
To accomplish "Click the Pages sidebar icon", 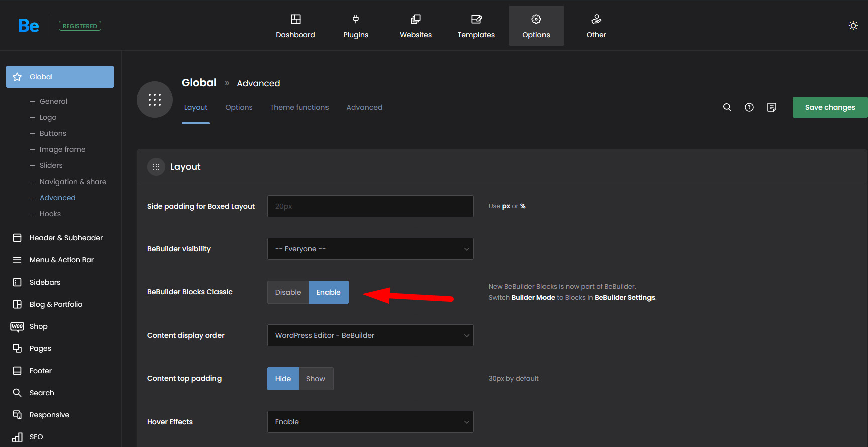I will (17, 348).
